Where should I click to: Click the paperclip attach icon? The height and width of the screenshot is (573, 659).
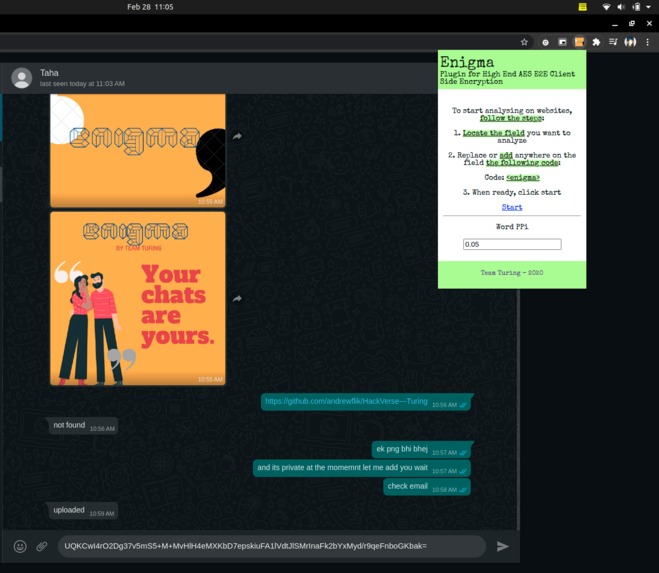click(x=42, y=546)
